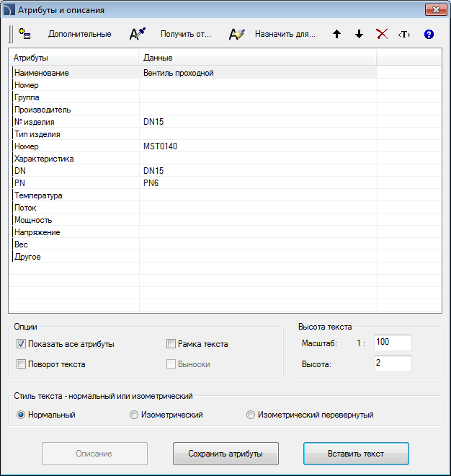Viewport: 451px width, 476px height.
Task: Click Сохранить атрибуты button
Action: (225, 454)
